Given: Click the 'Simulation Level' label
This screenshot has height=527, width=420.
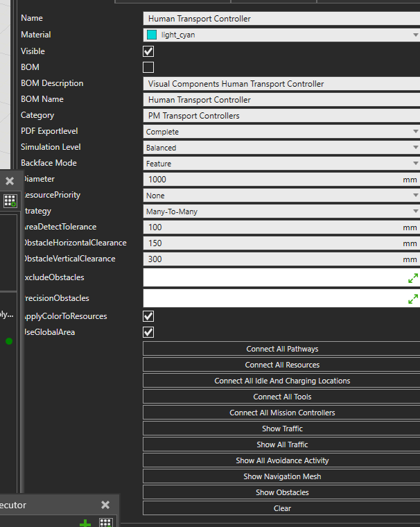Looking at the screenshot, I should [51, 147].
